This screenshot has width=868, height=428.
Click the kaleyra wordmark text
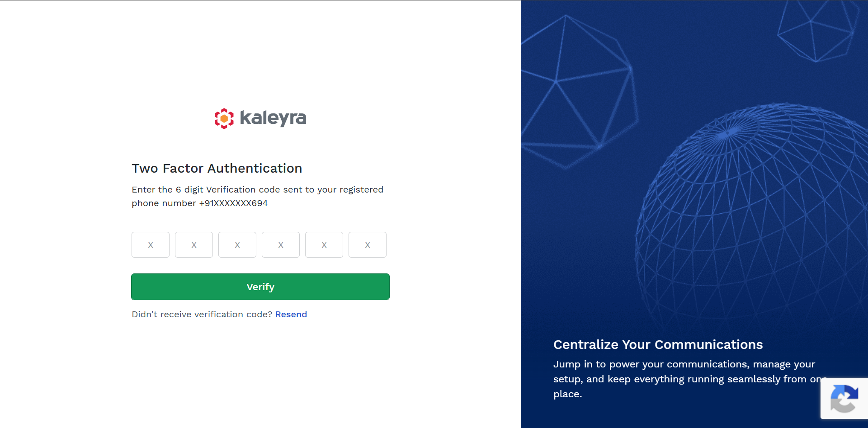click(x=273, y=118)
